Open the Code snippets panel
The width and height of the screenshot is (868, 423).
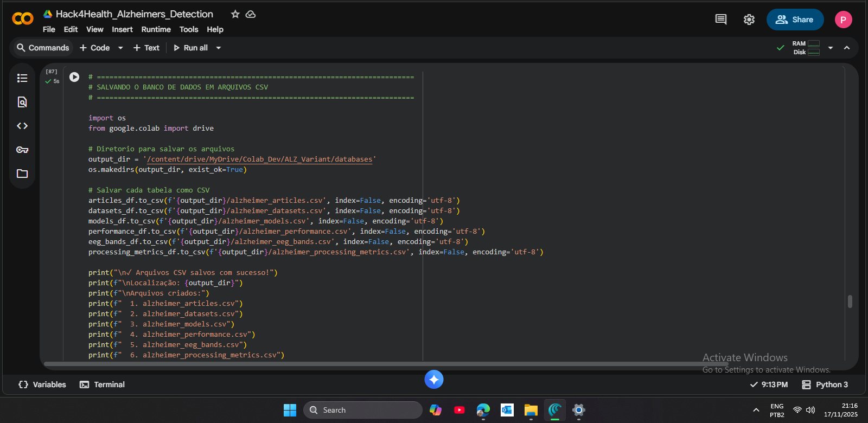[22, 126]
